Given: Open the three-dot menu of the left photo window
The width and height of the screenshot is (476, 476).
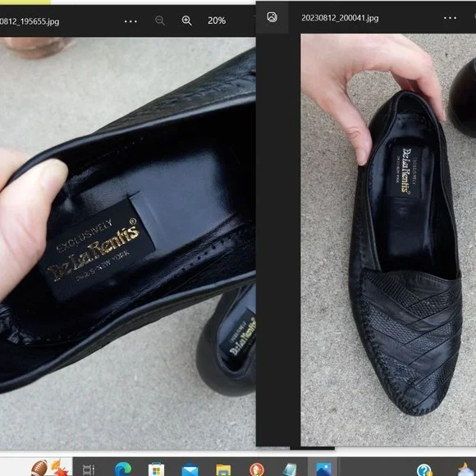Looking at the screenshot, I should [x=130, y=21].
